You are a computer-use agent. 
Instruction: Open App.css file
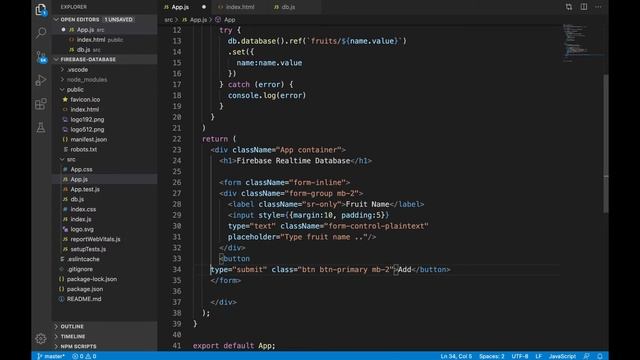point(104,169)
